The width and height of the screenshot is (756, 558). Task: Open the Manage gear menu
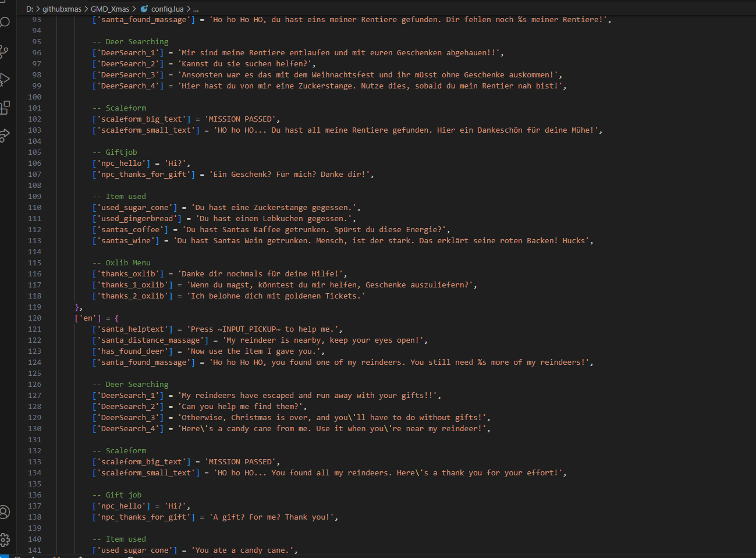[x=5, y=539]
